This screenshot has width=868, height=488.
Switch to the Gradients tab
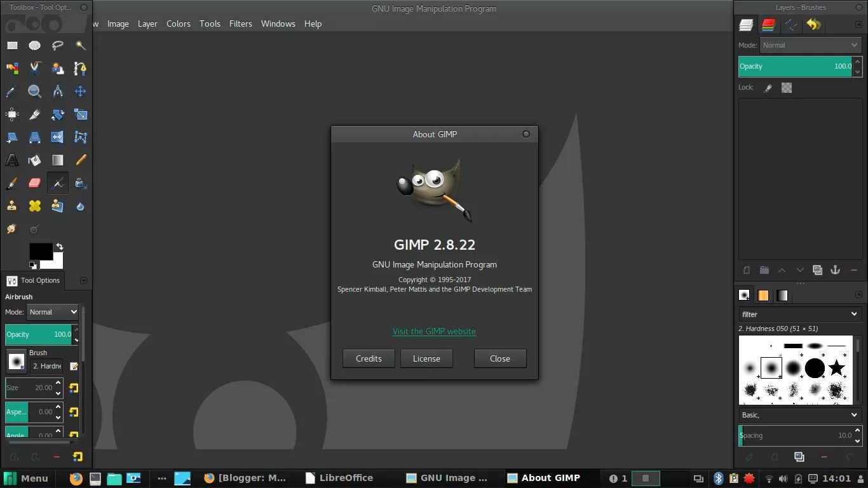point(782,295)
